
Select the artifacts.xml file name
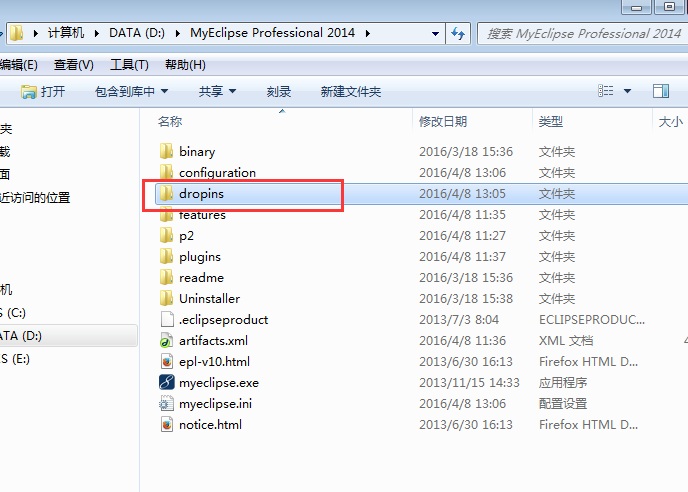coord(213,341)
